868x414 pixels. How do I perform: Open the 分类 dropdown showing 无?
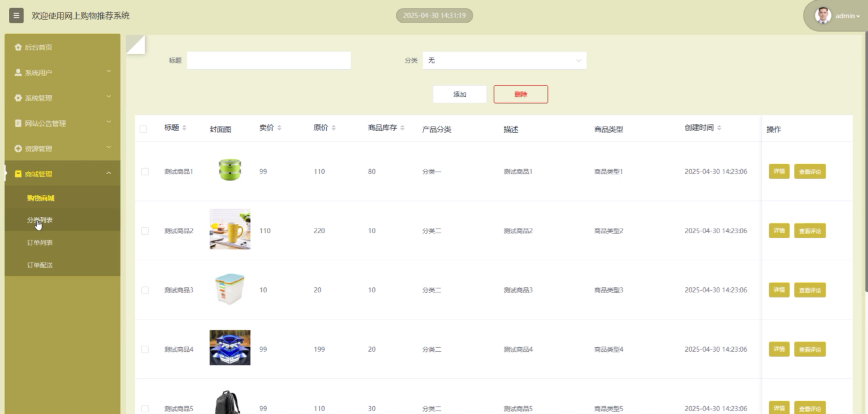click(x=504, y=61)
